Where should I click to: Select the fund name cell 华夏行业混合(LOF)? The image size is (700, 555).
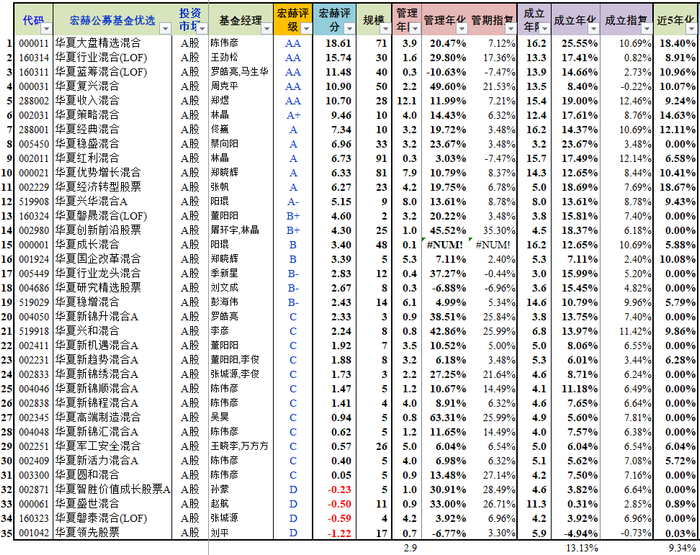112,58
